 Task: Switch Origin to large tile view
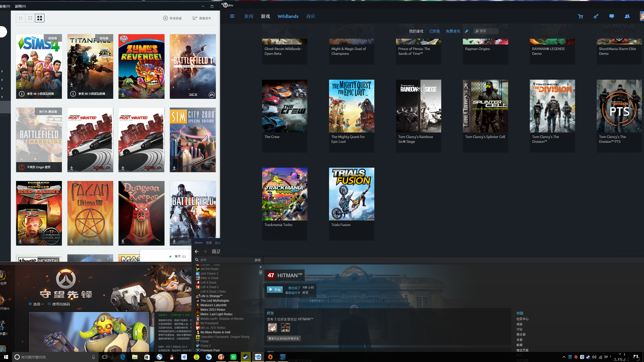40,18
